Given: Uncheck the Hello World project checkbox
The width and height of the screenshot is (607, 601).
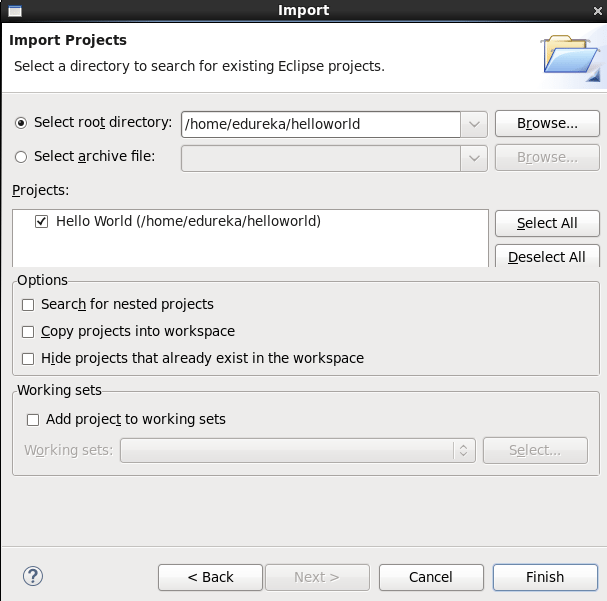Looking at the screenshot, I should [41, 221].
